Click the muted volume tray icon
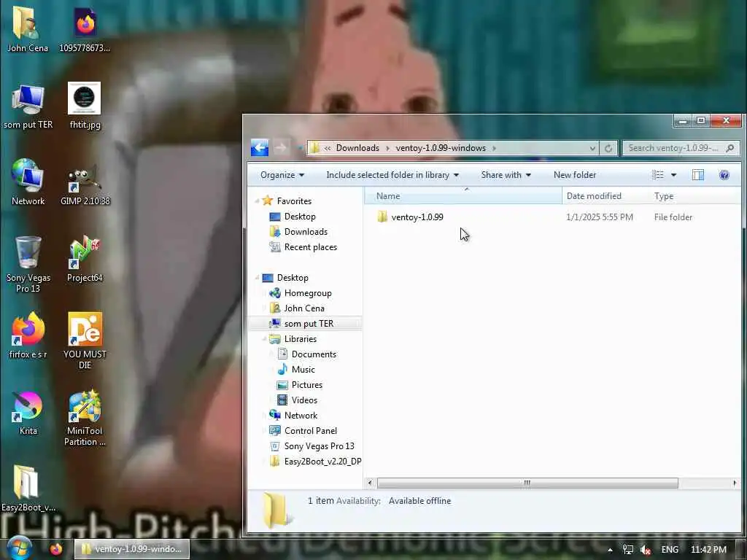747x560 pixels. pos(646,550)
